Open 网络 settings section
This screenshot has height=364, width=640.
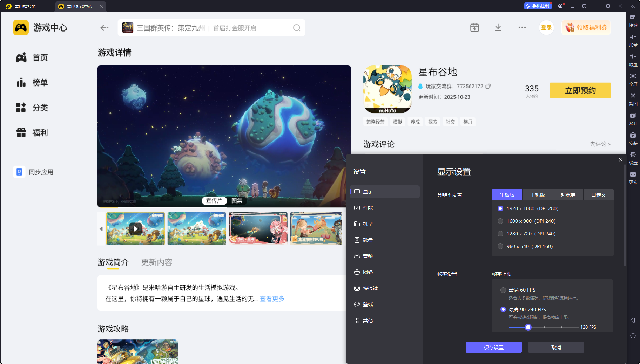point(385,272)
